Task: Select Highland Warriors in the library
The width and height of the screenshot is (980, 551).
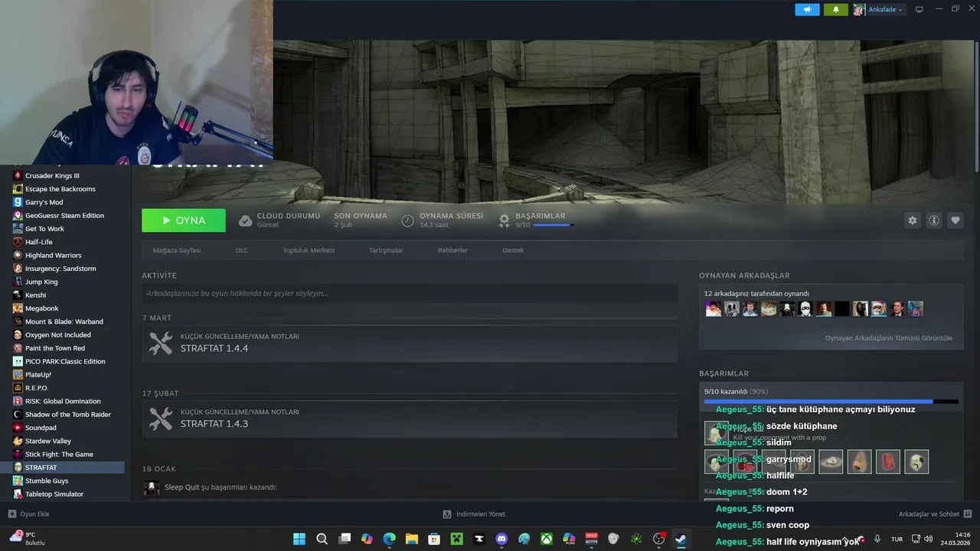Action: pos(53,256)
